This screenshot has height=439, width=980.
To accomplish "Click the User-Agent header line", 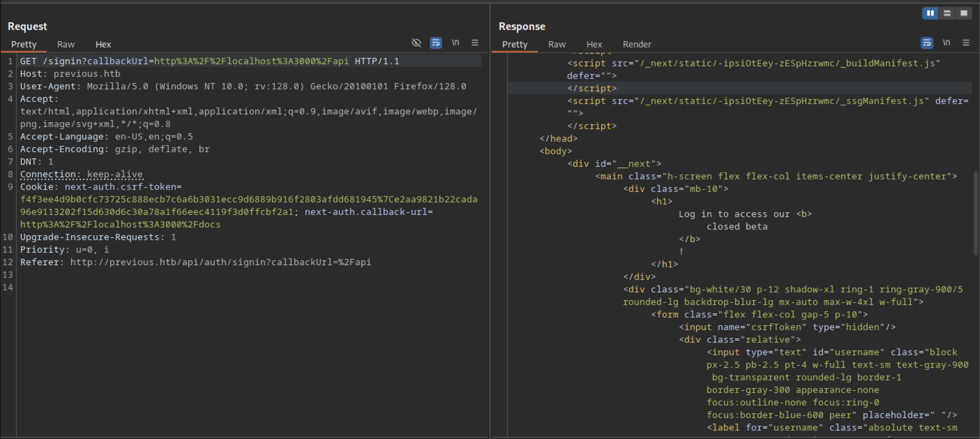I will click(243, 86).
